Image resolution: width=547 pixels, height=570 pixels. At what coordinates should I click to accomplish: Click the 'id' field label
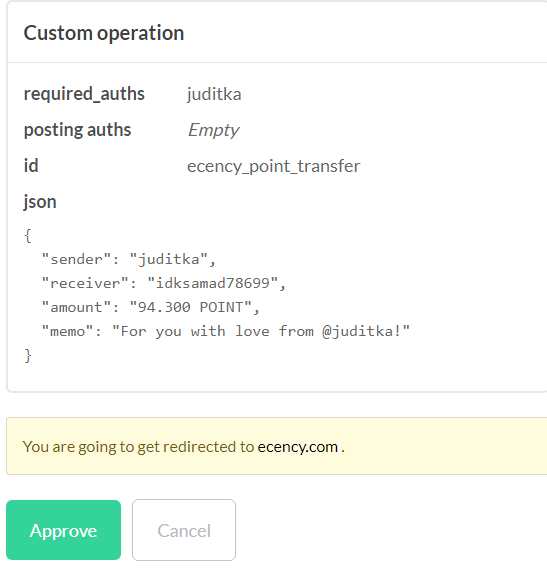31,166
